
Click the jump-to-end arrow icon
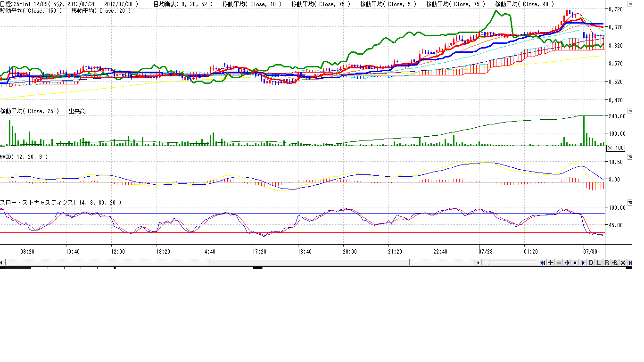pos(630,263)
